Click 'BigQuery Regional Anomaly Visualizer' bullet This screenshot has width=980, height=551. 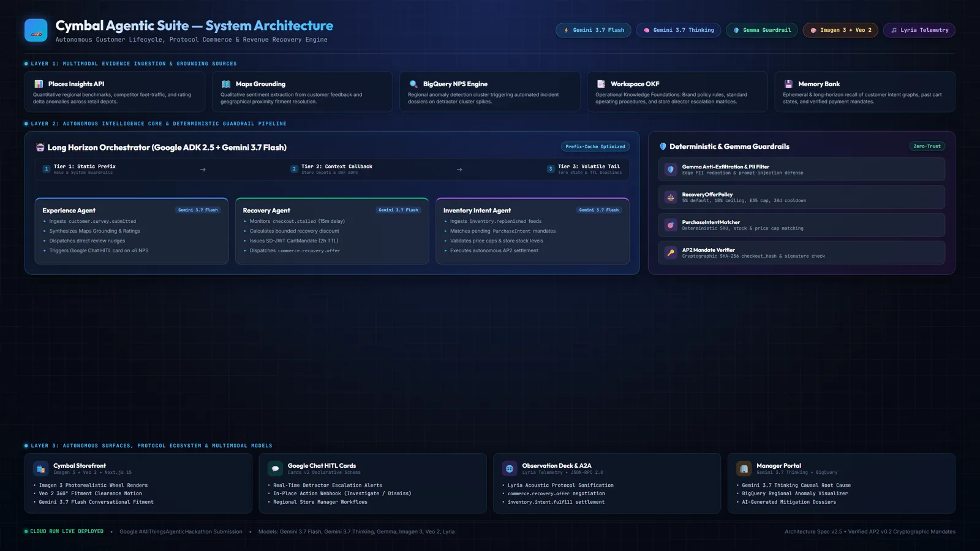click(795, 493)
